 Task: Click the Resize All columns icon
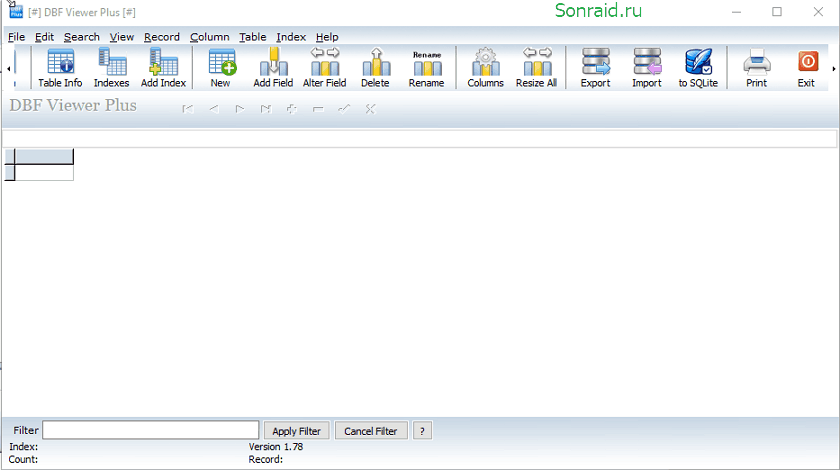pyautogui.click(x=537, y=68)
